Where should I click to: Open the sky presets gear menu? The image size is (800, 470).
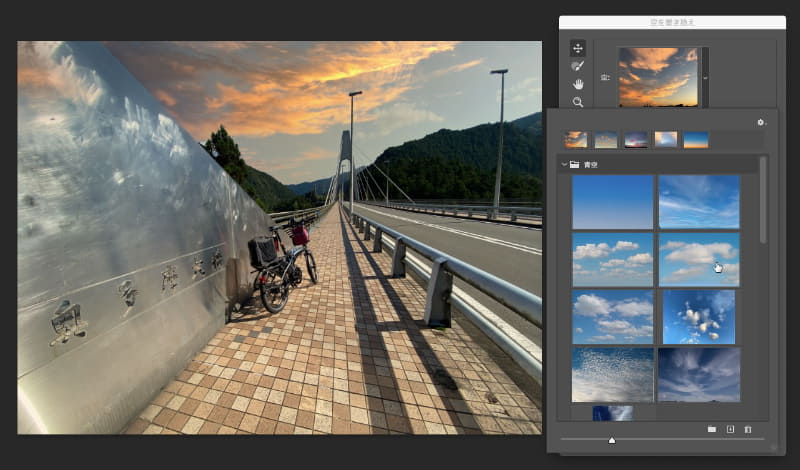(x=761, y=122)
